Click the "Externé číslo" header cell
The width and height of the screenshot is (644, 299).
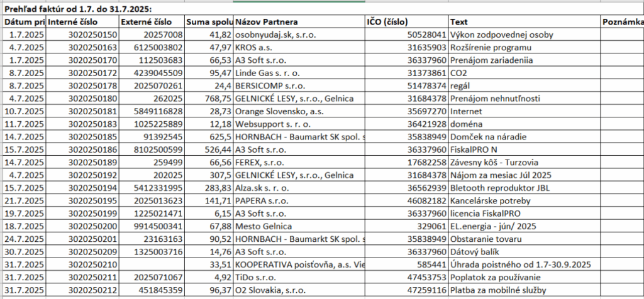pyautogui.click(x=152, y=22)
